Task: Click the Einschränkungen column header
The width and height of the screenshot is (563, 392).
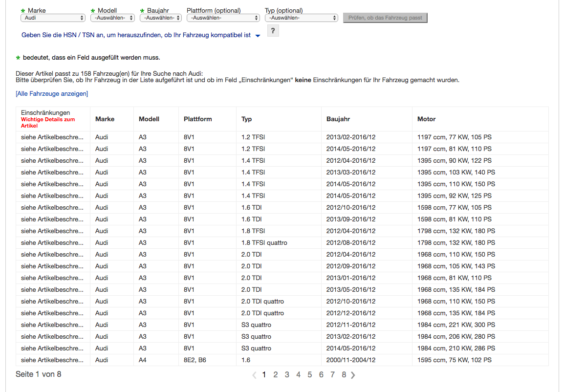Action: 45,113
